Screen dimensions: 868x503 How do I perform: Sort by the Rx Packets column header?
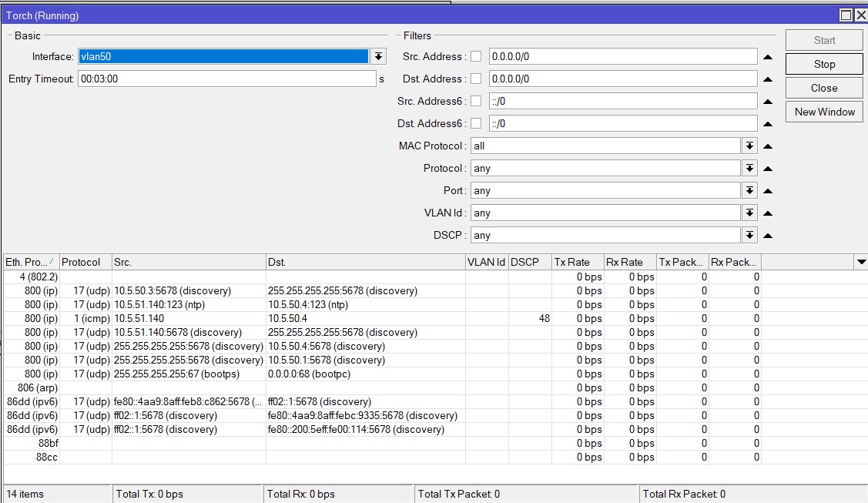[735, 262]
